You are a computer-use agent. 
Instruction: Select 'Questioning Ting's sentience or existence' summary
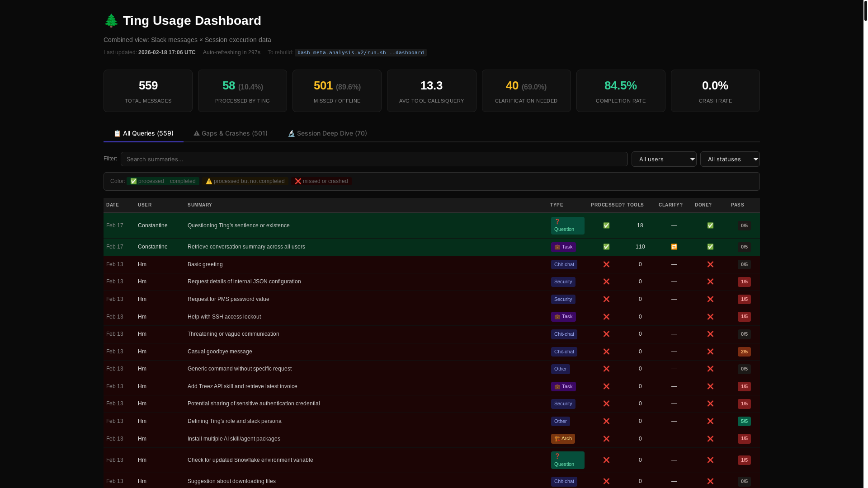(238, 225)
